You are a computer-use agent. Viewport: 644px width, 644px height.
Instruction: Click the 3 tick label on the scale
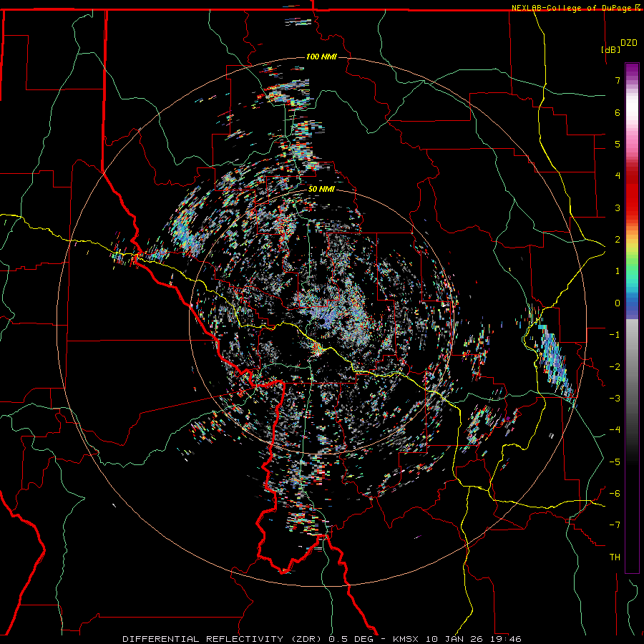coord(617,208)
